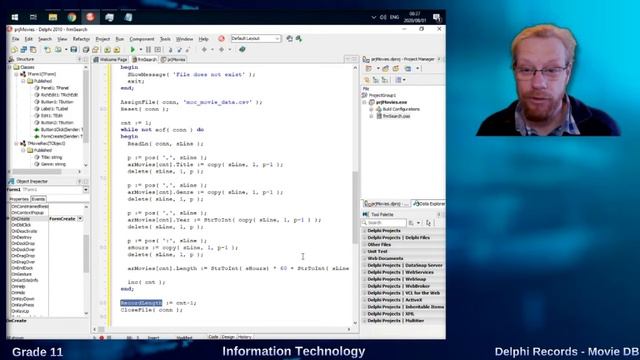
Task: Click first icon in Project Manager toolbar
Action: coord(369,68)
